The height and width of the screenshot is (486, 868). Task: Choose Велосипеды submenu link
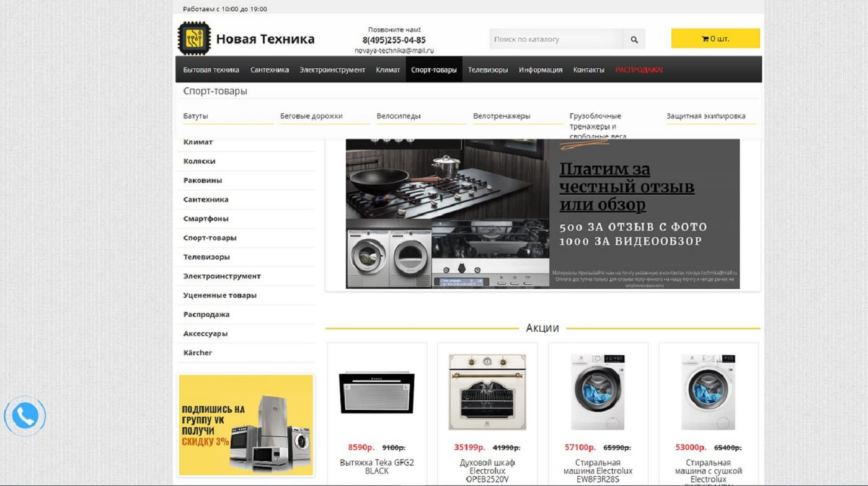click(399, 116)
